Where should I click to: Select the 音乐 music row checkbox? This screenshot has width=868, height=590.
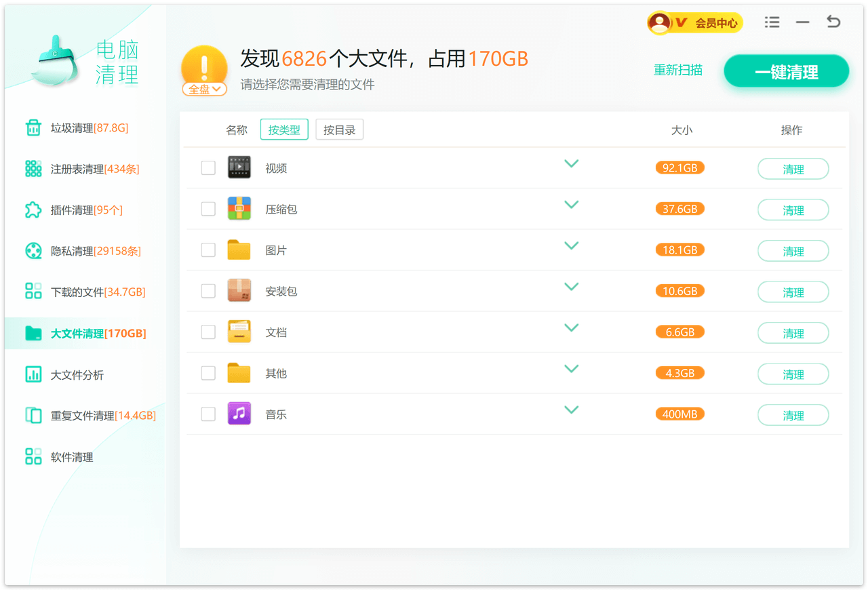pyautogui.click(x=208, y=414)
